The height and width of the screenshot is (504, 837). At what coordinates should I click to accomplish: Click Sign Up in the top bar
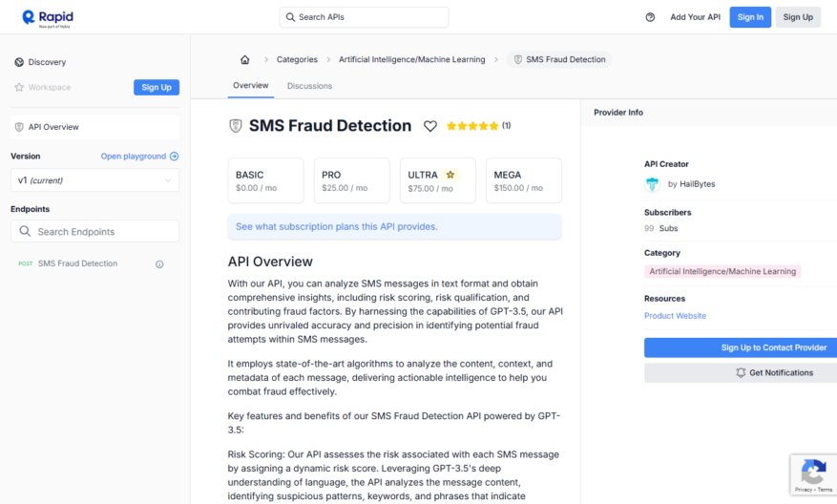(x=798, y=17)
